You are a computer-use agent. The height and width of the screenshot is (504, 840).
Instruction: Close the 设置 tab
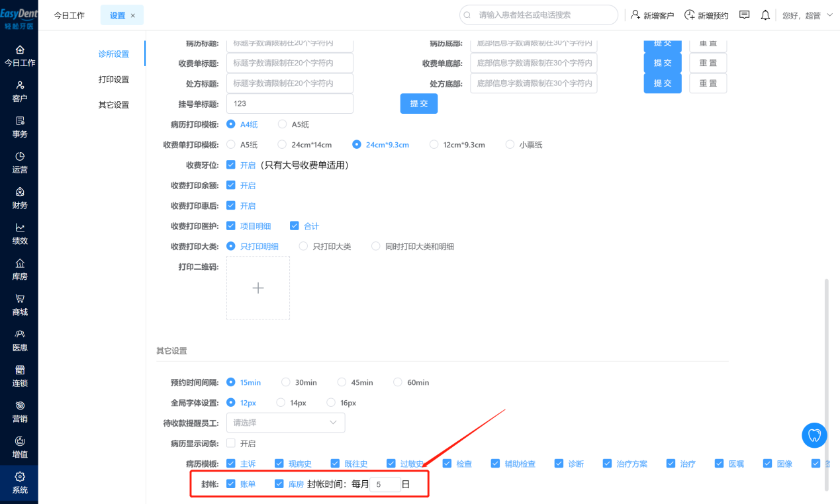(x=133, y=15)
